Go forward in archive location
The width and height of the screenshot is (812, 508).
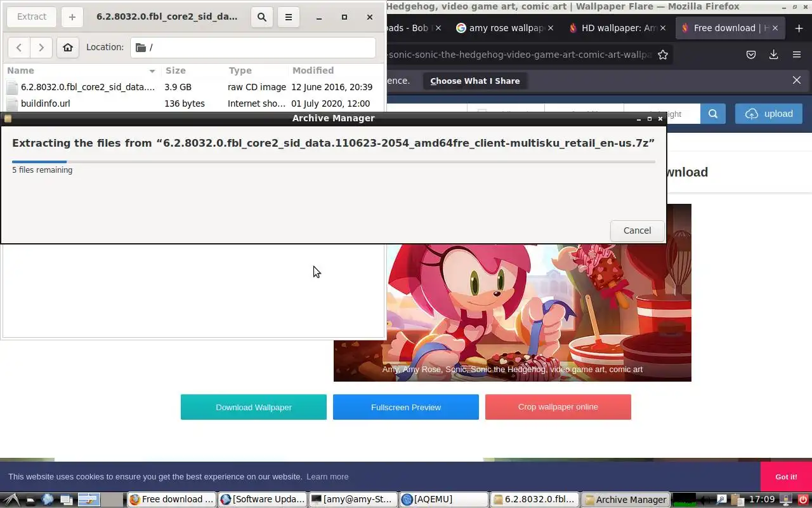click(41, 48)
